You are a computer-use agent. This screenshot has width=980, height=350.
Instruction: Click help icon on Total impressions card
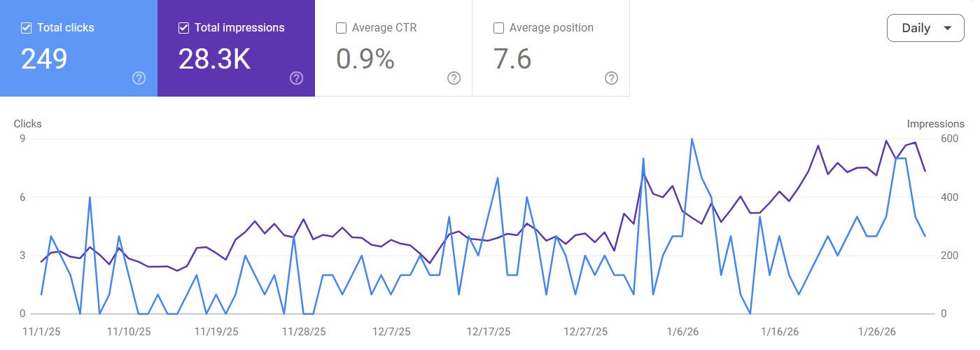[296, 78]
